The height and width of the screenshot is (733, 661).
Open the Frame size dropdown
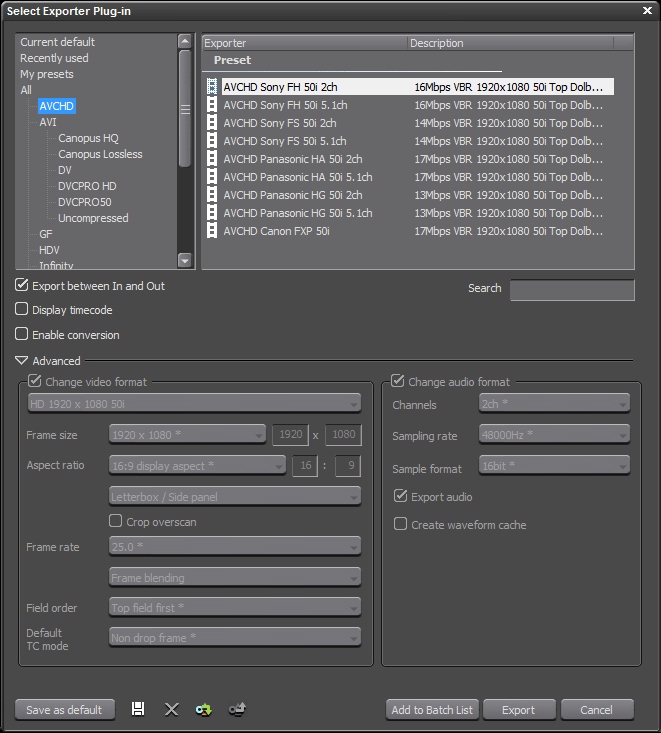(x=187, y=435)
